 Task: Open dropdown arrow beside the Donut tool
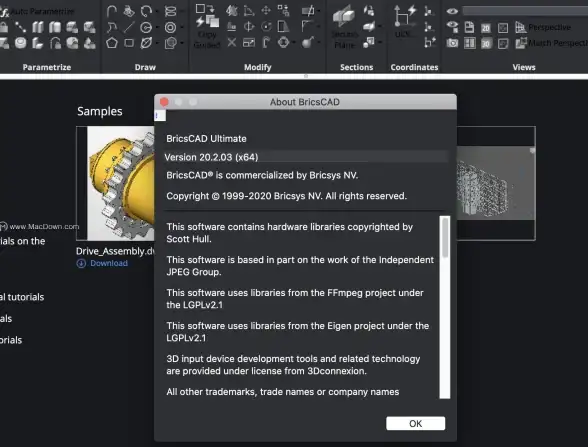(x=182, y=27)
